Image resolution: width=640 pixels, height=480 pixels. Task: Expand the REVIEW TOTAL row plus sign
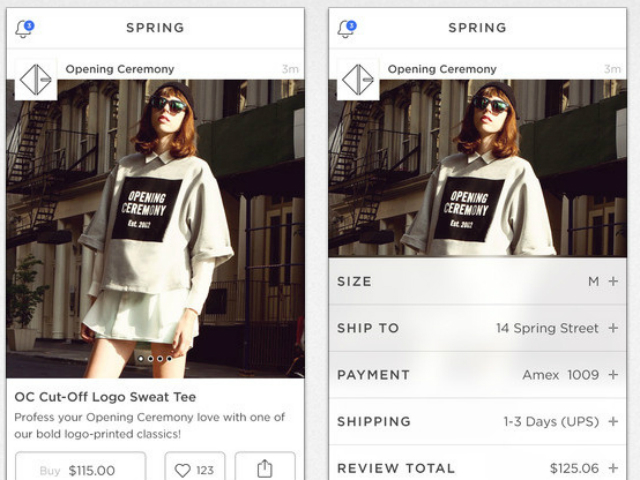(613, 468)
